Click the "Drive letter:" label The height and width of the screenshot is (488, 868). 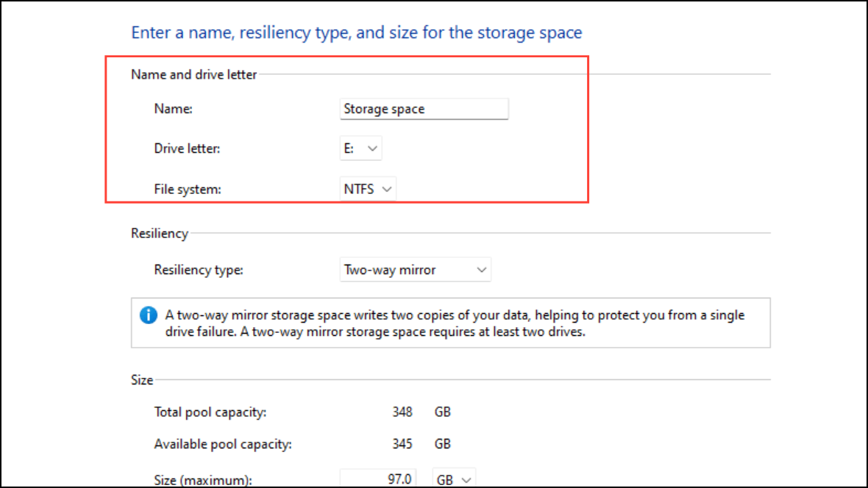[x=187, y=148]
